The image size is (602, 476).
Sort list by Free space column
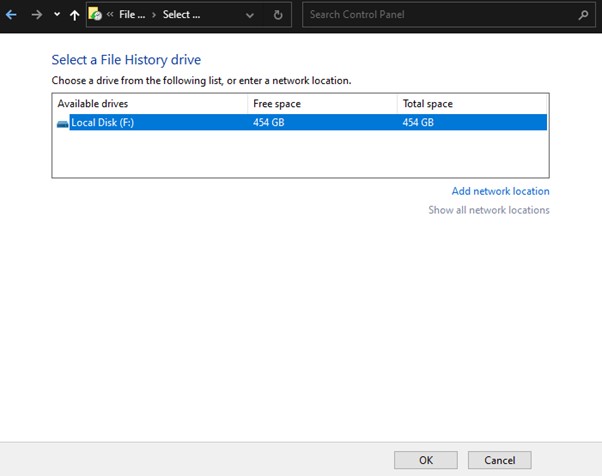tap(321, 104)
